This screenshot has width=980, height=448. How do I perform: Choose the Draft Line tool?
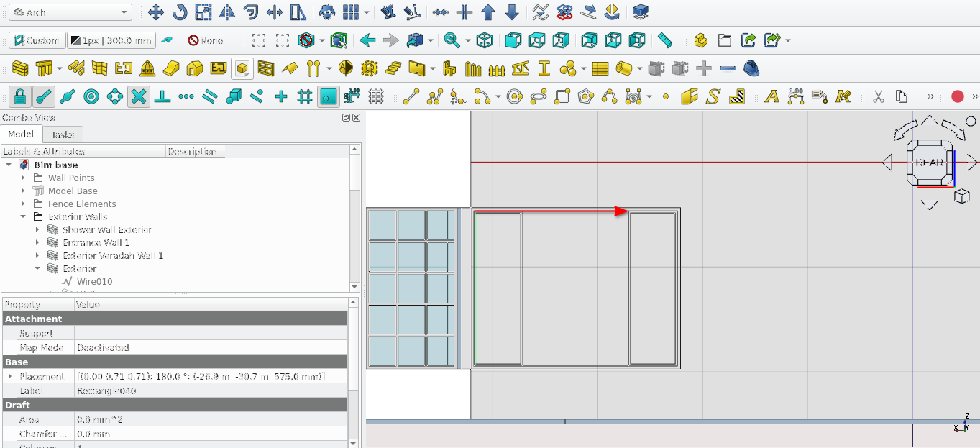tap(411, 96)
